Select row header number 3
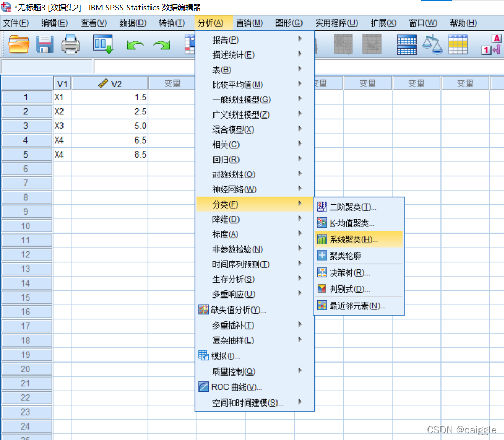This screenshot has width=504, height=440. point(26,126)
